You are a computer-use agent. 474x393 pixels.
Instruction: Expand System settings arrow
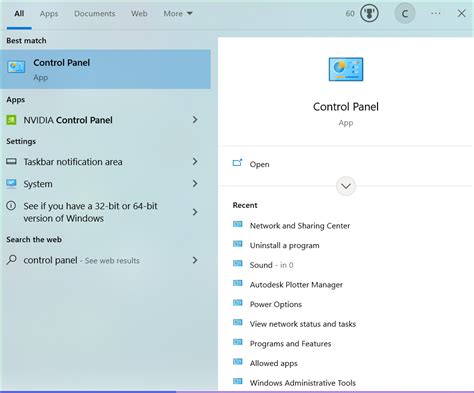(195, 184)
